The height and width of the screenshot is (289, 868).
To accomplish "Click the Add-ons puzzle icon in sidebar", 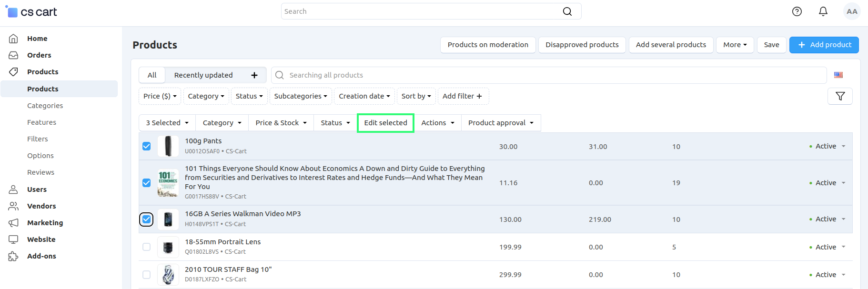I will coord(13,256).
